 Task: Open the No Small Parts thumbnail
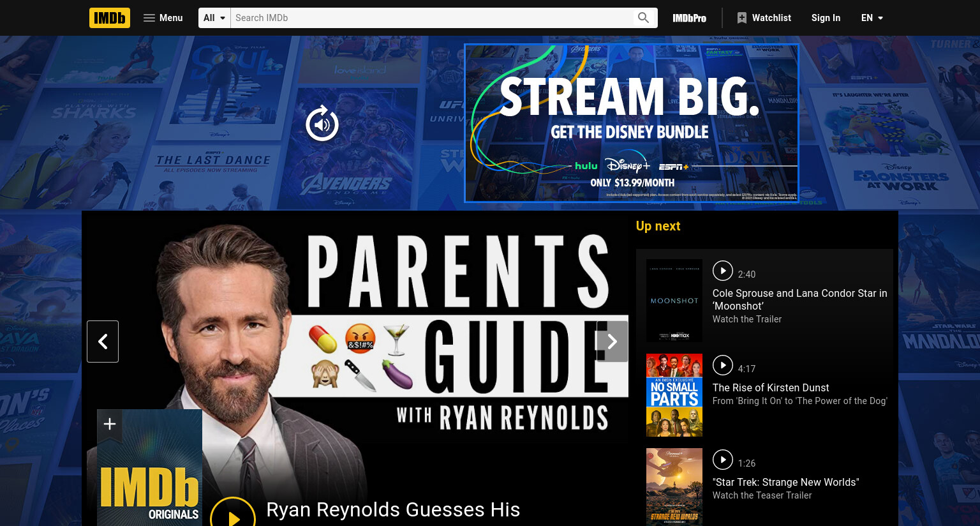[x=674, y=395]
